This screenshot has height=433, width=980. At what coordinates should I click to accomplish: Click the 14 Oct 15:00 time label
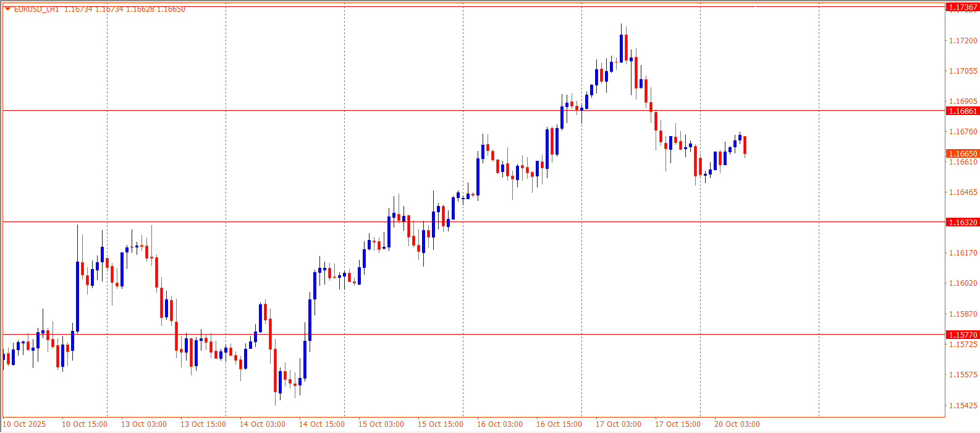[x=322, y=424]
